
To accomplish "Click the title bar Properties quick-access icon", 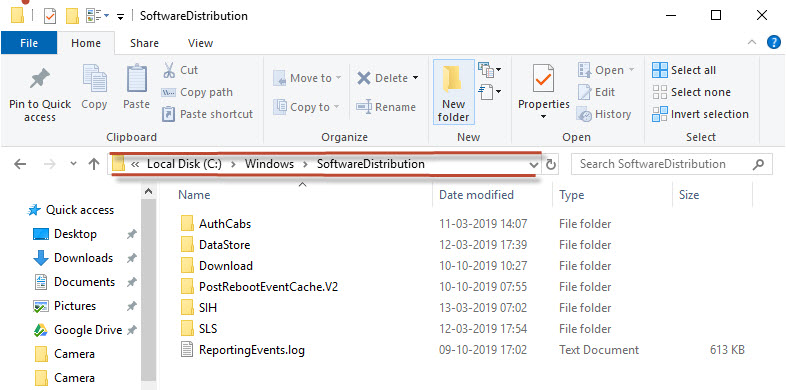I will click(50, 16).
